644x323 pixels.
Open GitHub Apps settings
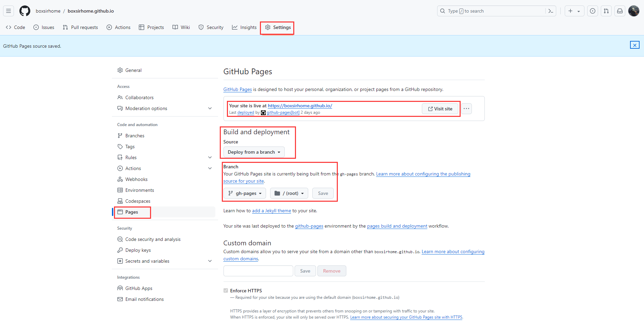pyautogui.click(x=165, y=288)
